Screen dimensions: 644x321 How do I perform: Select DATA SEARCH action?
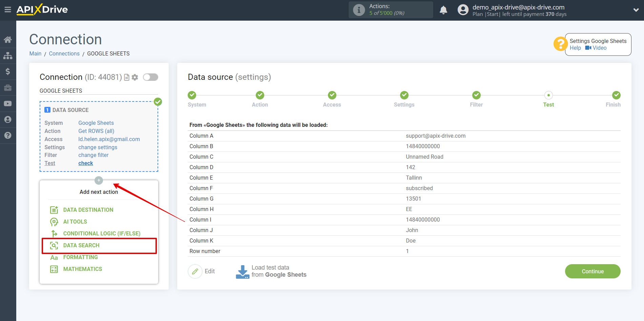click(81, 245)
